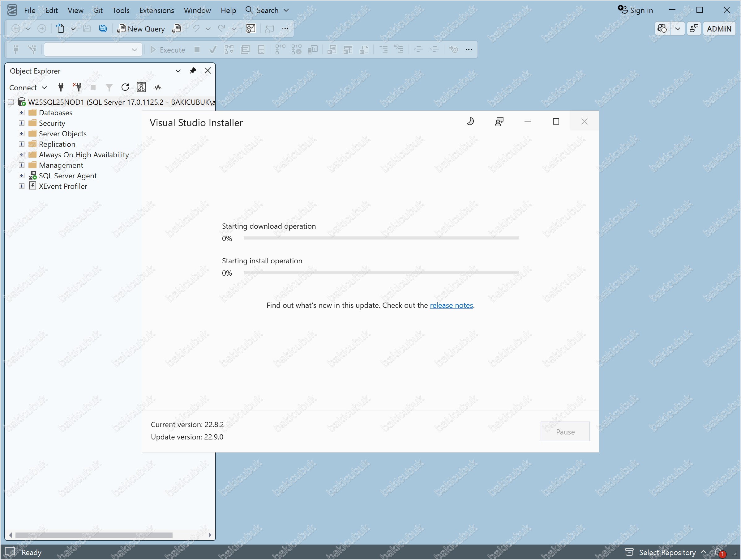The image size is (741, 560).
Task: Click the download operation progress bar
Action: [382, 238]
